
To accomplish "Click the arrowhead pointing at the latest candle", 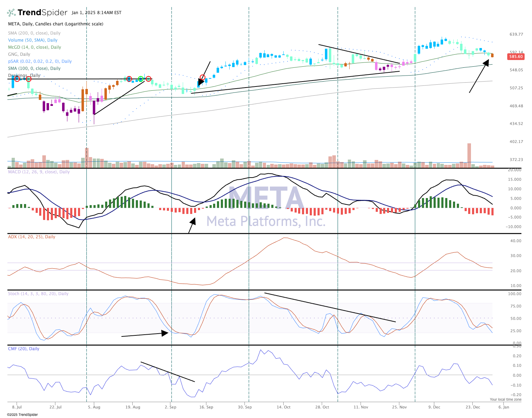I will [x=486, y=63].
